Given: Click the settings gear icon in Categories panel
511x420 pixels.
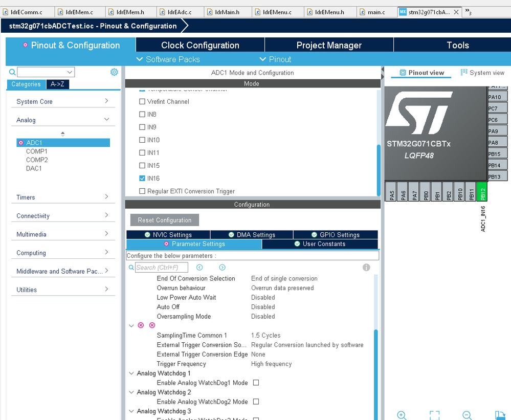Looking at the screenshot, I should click(x=114, y=72).
